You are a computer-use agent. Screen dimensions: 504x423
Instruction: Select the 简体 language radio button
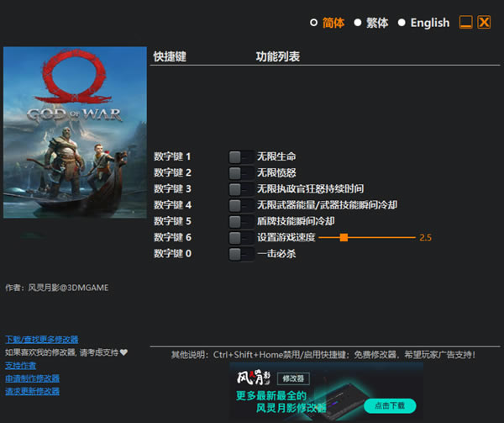[314, 23]
